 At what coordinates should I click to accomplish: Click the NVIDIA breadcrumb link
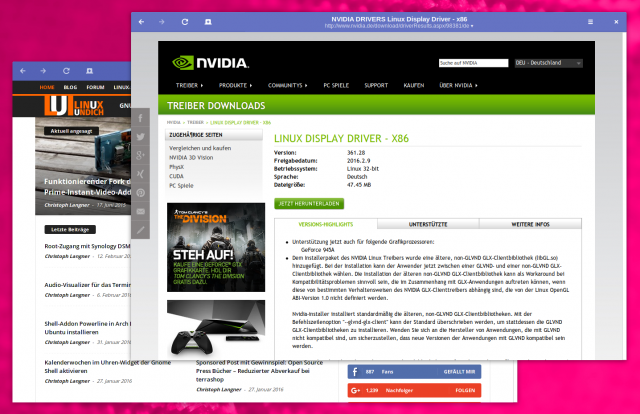pos(173,122)
